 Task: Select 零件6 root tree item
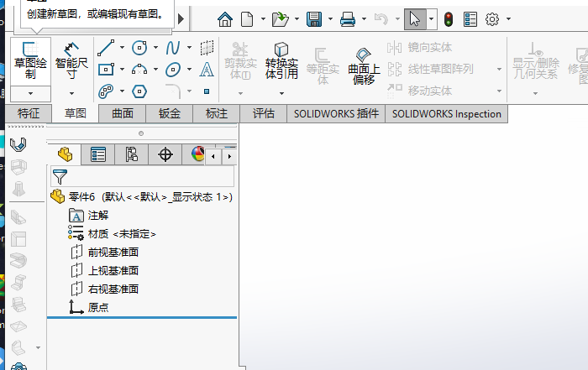click(x=142, y=196)
